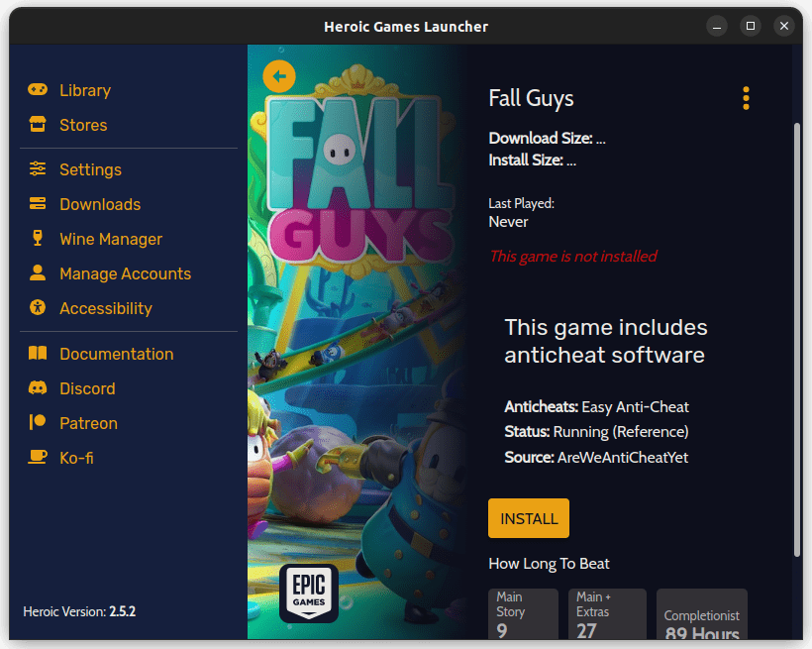Image resolution: width=812 pixels, height=649 pixels.
Task: Click 'This game includes anticheat software' heading
Action: pyautogui.click(x=606, y=341)
